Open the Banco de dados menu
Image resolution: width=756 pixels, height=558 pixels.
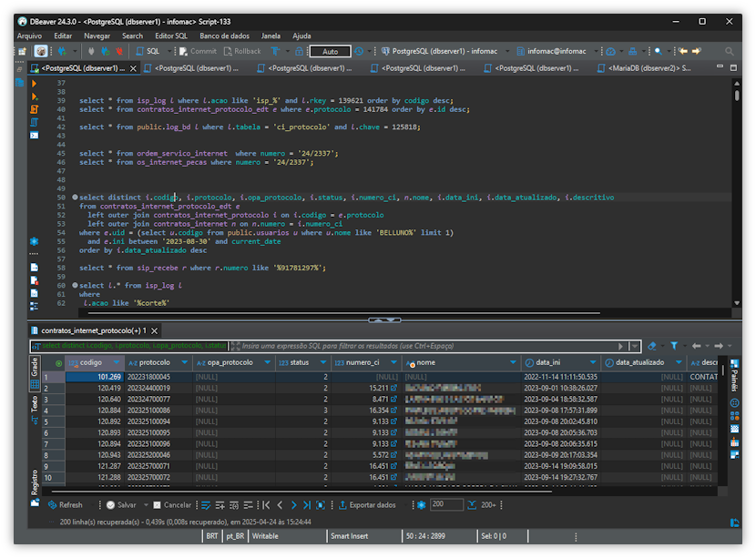224,36
